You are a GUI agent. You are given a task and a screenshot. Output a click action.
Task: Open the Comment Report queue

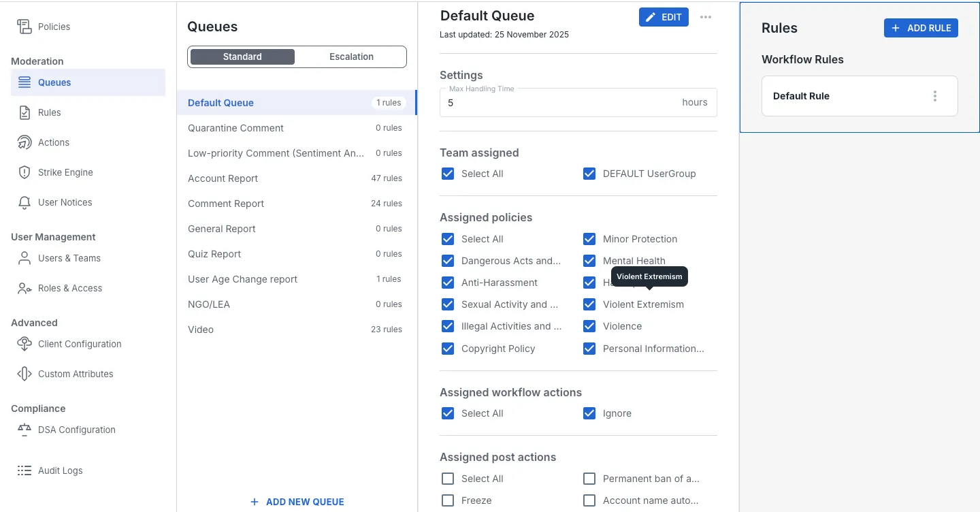(x=297, y=204)
